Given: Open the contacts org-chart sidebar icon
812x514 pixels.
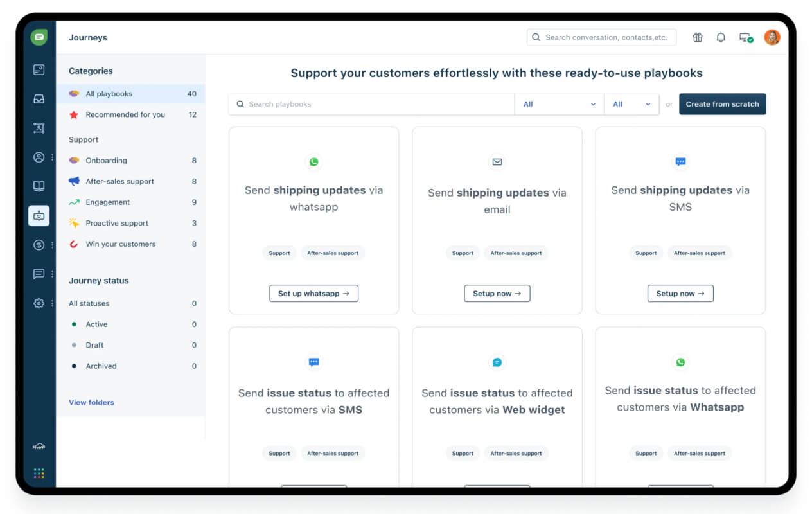Looking at the screenshot, I should pyautogui.click(x=39, y=128).
